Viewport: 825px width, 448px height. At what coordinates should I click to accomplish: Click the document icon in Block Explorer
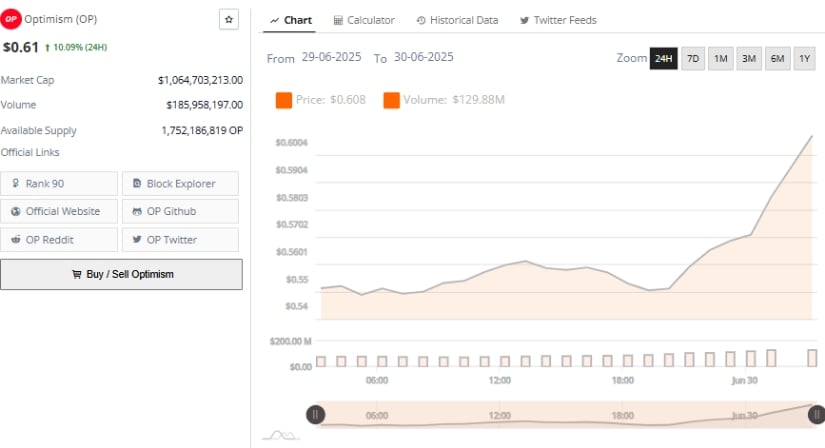[x=137, y=183]
